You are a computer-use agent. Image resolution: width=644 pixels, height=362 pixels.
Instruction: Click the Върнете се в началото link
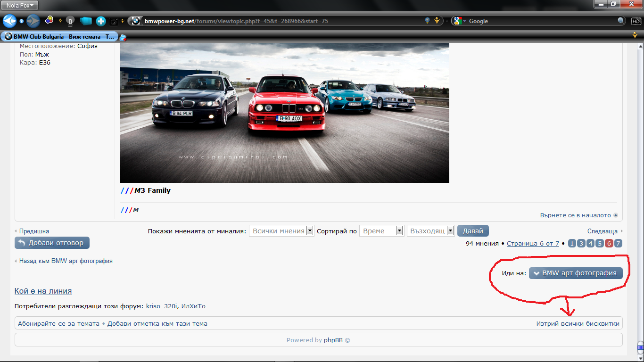click(x=575, y=215)
